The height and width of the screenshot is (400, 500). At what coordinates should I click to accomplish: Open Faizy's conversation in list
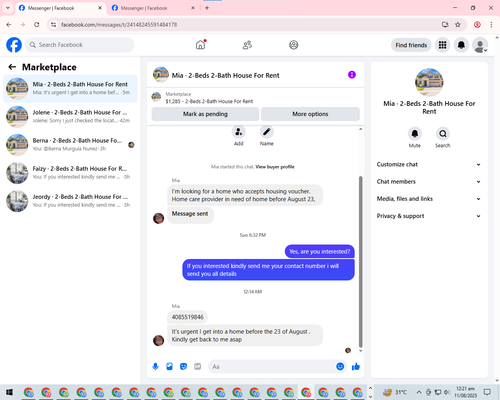coord(70,173)
